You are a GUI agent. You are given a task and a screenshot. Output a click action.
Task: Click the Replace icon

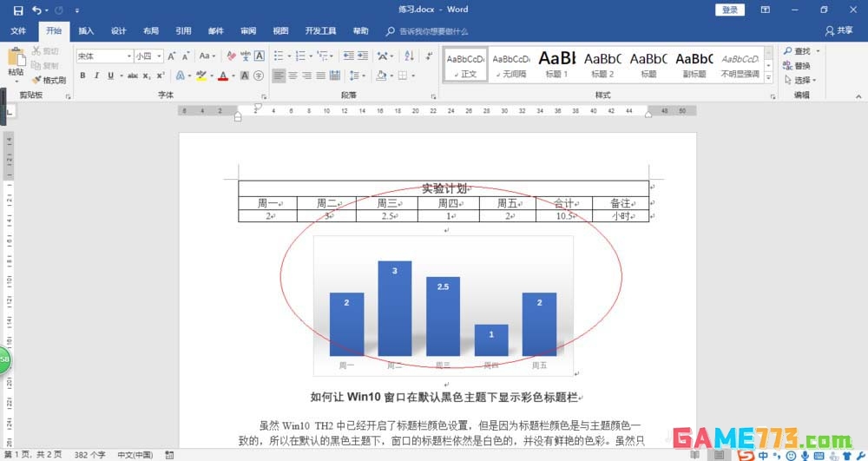tap(788, 65)
